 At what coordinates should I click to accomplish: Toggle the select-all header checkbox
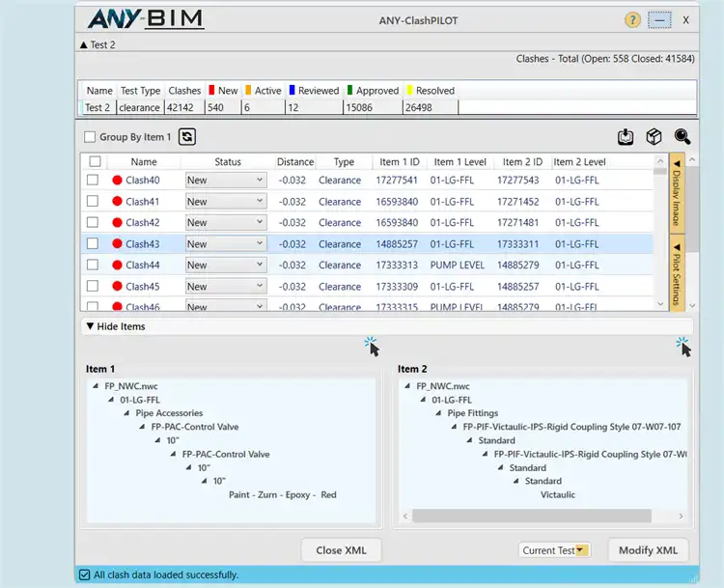[x=96, y=161]
